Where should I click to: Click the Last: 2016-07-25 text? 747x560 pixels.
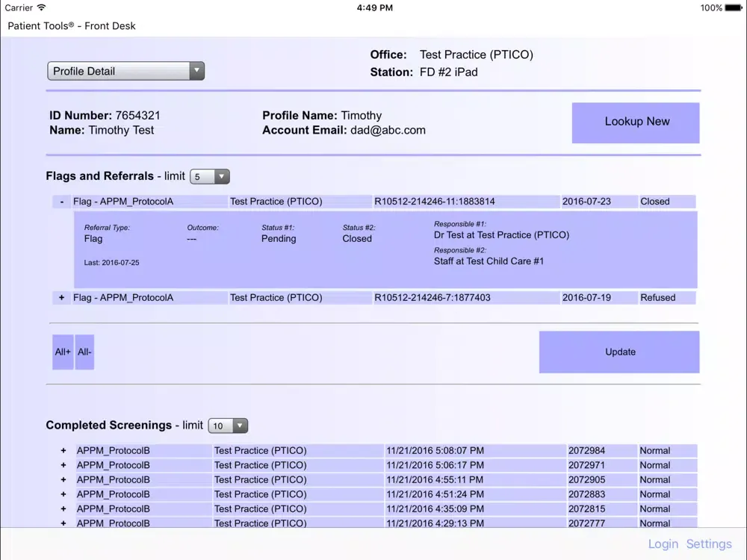click(x=111, y=262)
